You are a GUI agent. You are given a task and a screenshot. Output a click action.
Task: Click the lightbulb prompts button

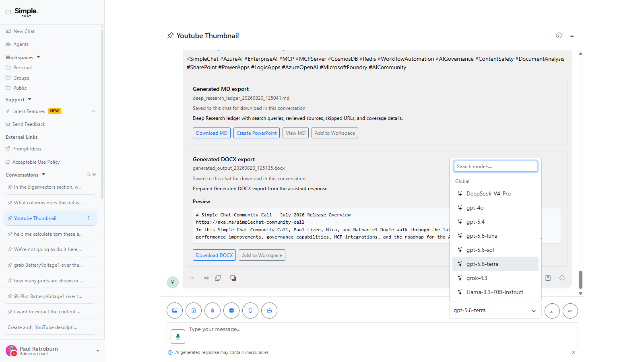(x=250, y=311)
